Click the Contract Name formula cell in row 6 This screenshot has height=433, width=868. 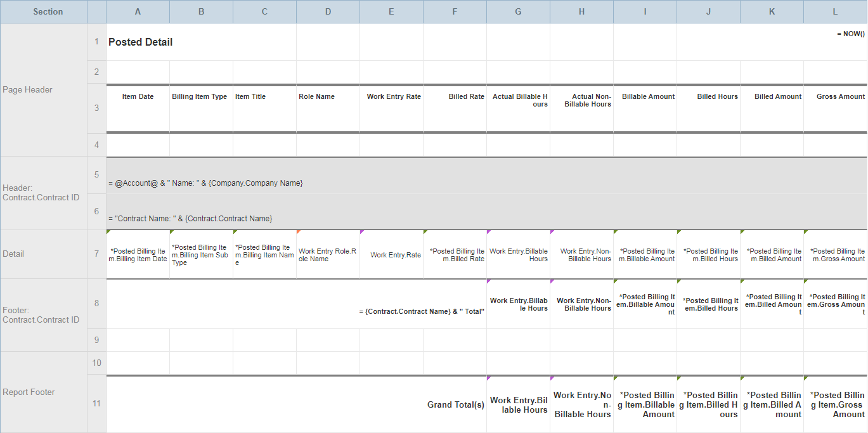[190, 217]
